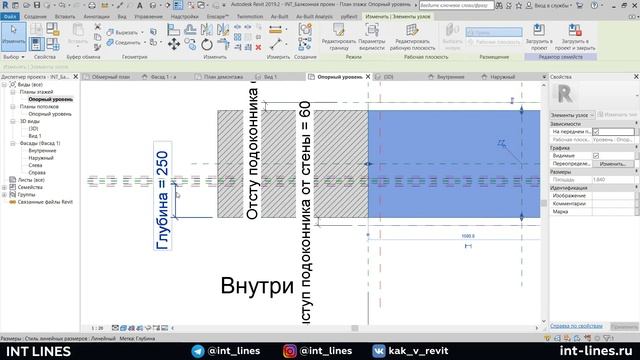Toggle the 'Видимые' checkbox in properties
The height and width of the screenshot is (360, 640).
pos(596,156)
